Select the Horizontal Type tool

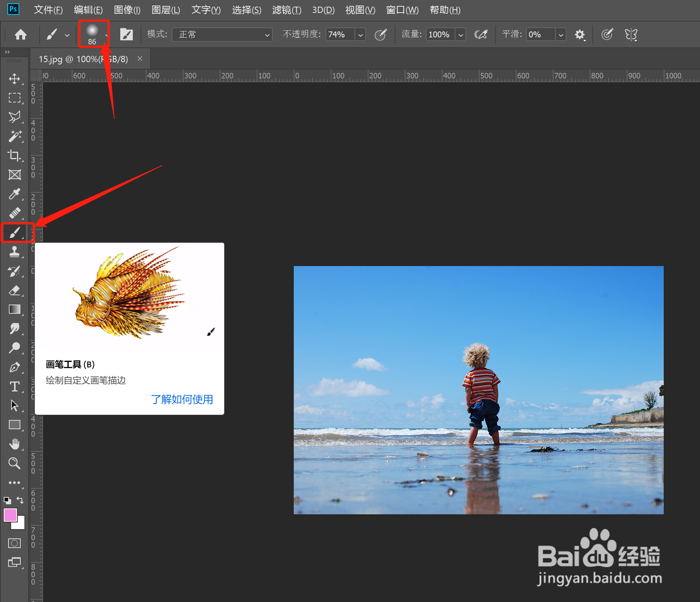[x=14, y=387]
